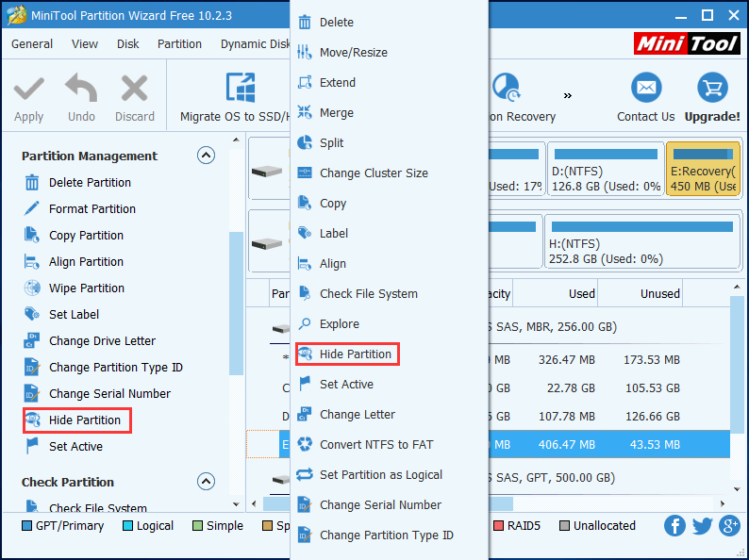Click the Used column header
Image resolution: width=749 pixels, height=560 pixels.
[555, 293]
